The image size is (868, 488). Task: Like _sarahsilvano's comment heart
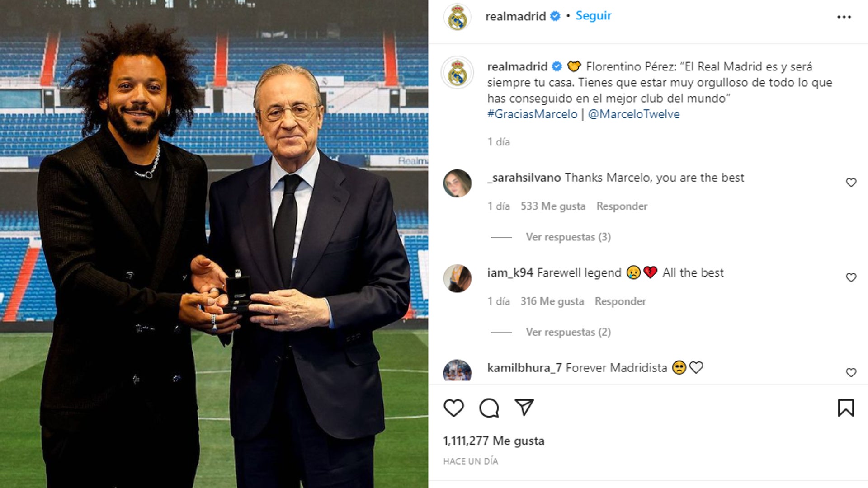pos(851,183)
